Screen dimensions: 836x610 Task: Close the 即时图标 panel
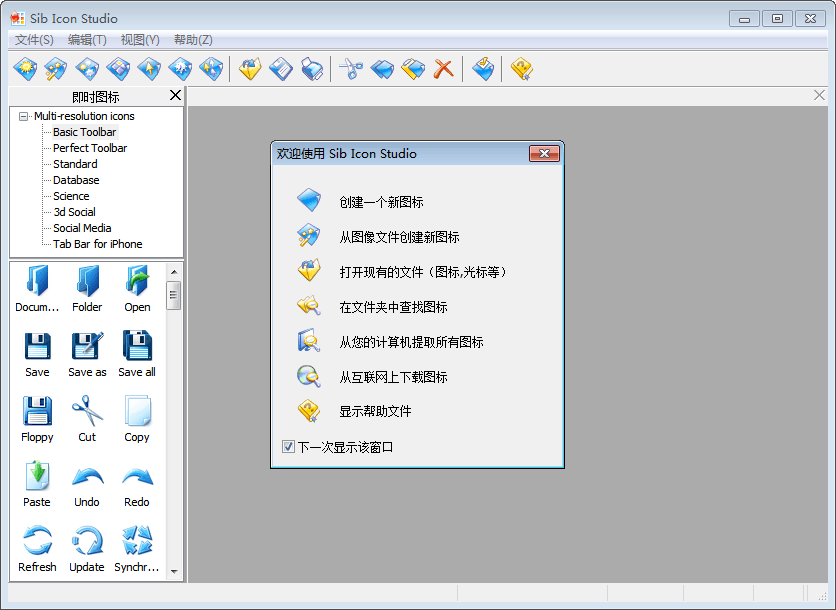[176, 95]
